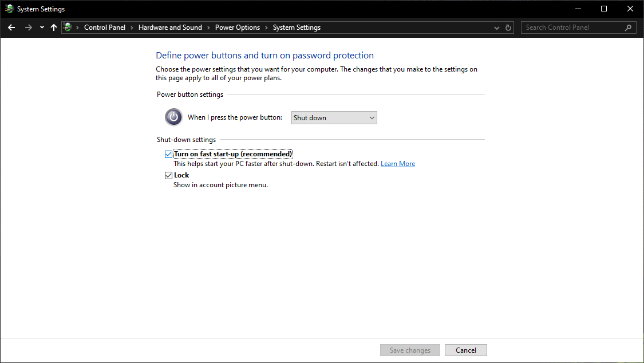This screenshot has height=363, width=644.
Task: Disable the Lock option
Action: point(168,175)
